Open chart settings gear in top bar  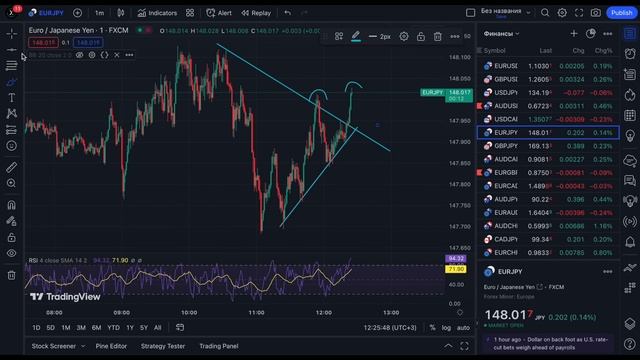pos(562,13)
